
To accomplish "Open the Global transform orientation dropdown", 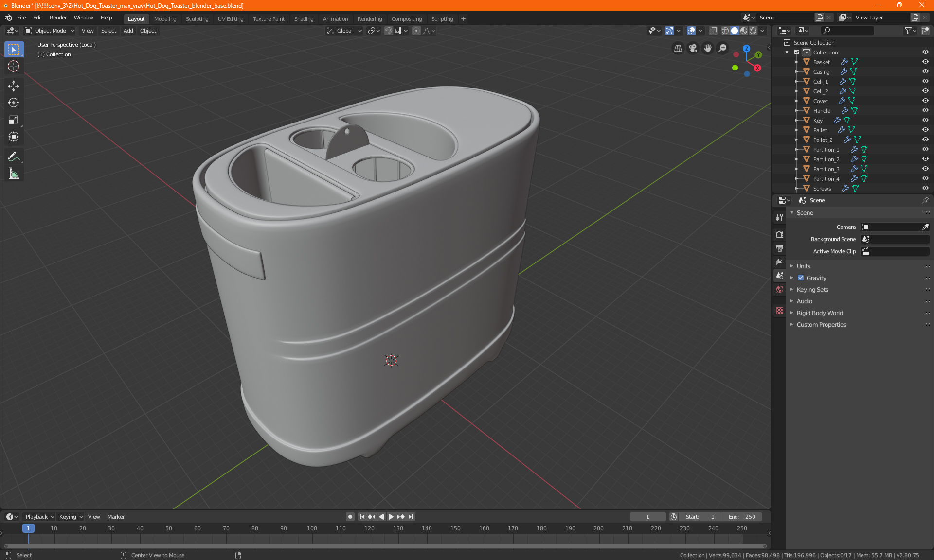I will click(x=344, y=31).
